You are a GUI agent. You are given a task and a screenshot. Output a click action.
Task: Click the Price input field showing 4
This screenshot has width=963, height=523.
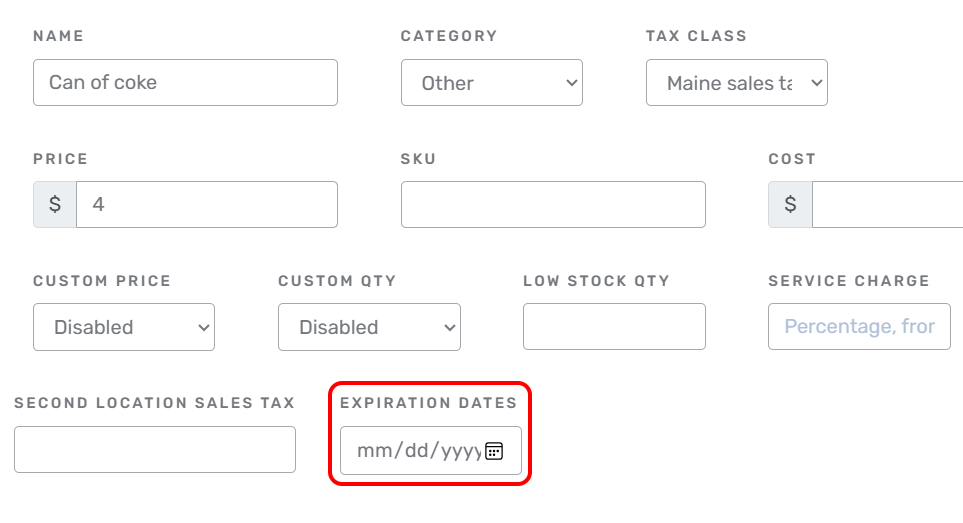(x=207, y=204)
